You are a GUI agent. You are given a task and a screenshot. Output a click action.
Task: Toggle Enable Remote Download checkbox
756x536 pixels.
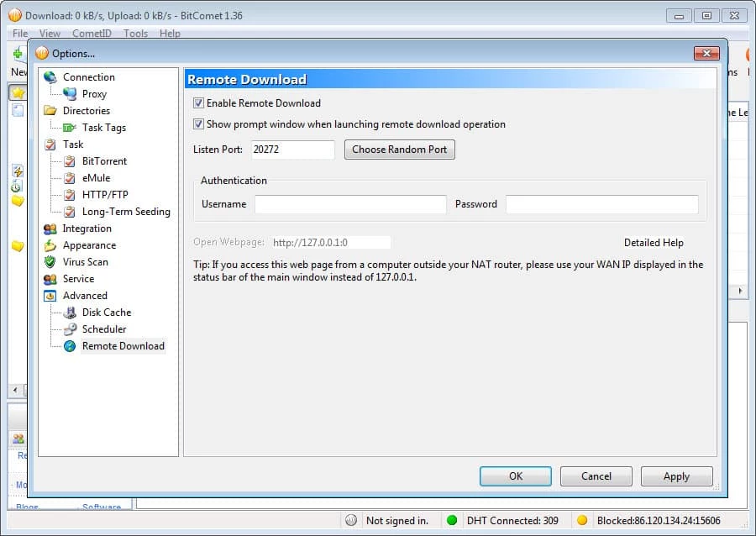tap(198, 102)
